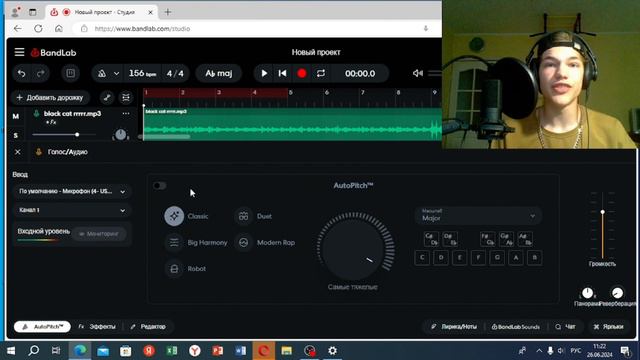The image size is (640, 360).
Task: Adjust the black cat track volume slider
Action: pos(64,134)
